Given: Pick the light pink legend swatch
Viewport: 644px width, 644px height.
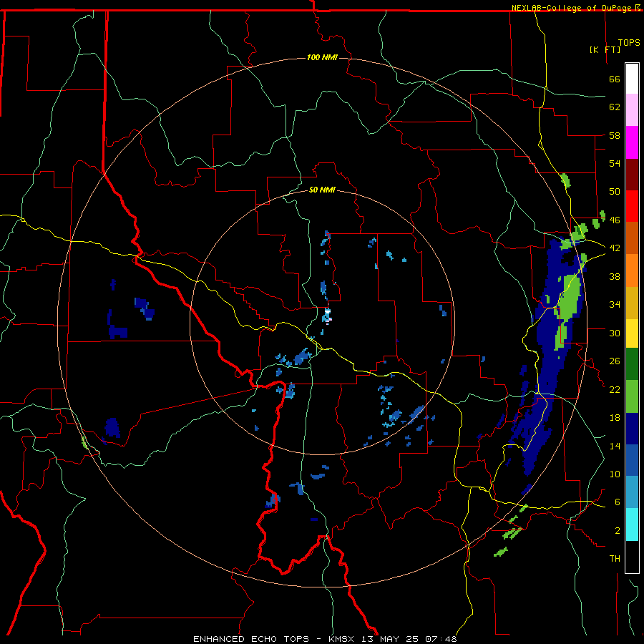Looking at the screenshot, I should point(632,110).
